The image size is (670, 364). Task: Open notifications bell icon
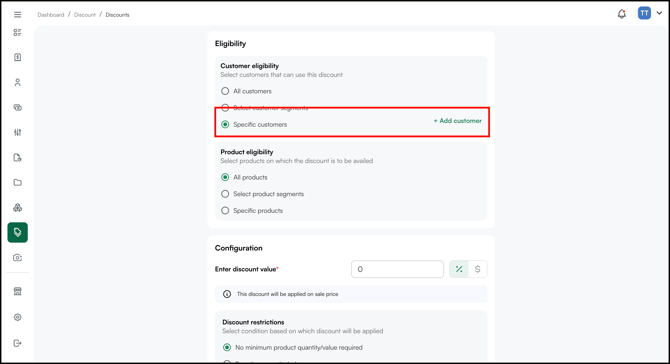pos(622,14)
